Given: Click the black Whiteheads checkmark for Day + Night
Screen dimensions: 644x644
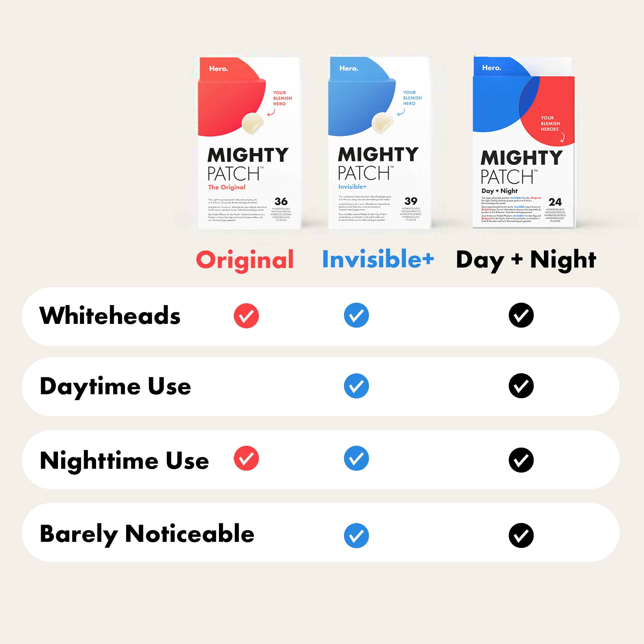Looking at the screenshot, I should 521,315.
